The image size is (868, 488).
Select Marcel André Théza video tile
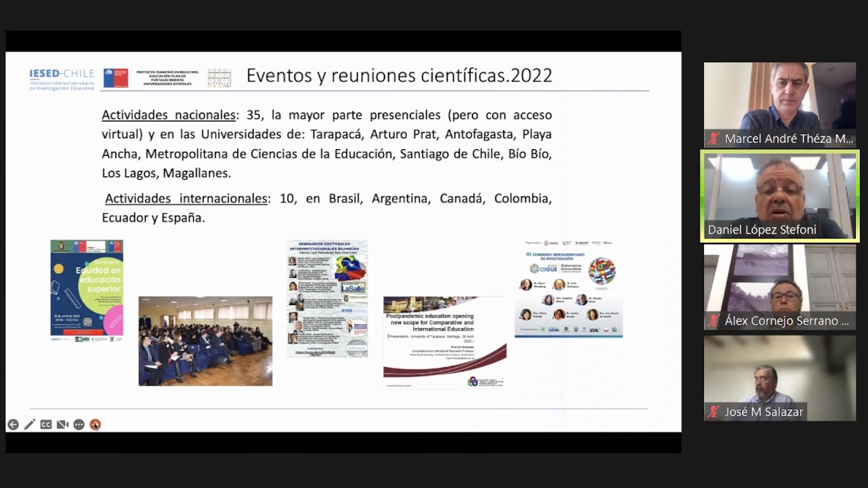coord(780,104)
